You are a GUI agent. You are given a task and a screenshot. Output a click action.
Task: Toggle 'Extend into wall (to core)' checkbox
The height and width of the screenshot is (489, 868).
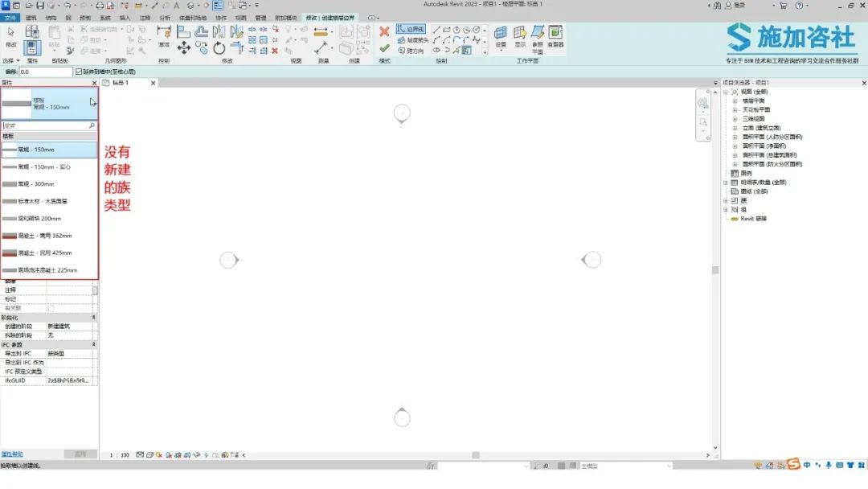79,72
